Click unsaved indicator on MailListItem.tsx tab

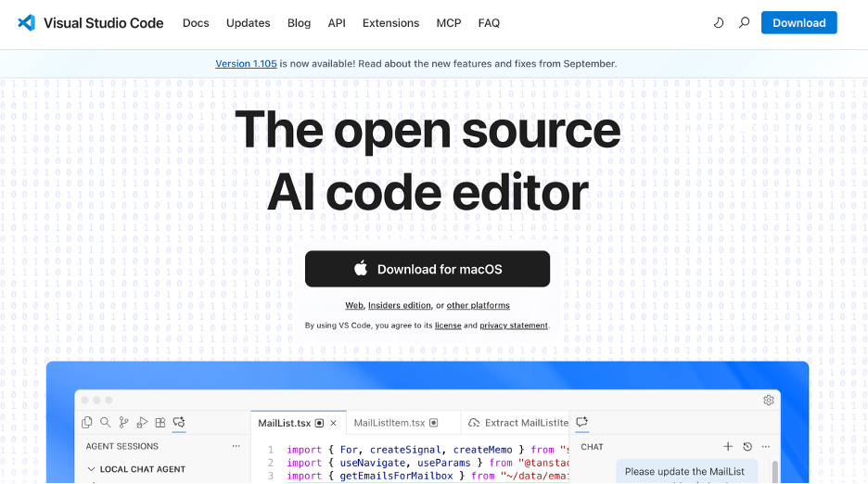pyautogui.click(x=433, y=423)
